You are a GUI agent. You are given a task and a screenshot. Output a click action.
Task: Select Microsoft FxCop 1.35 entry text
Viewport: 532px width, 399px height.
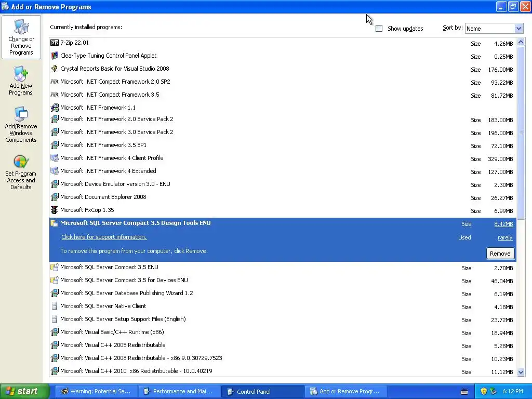(x=87, y=210)
